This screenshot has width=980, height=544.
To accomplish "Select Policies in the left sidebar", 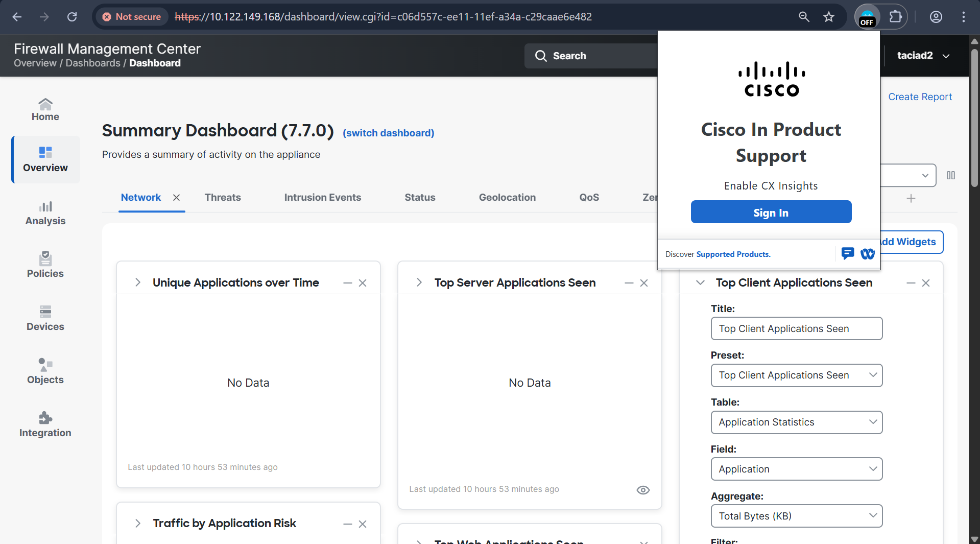I will click(45, 265).
